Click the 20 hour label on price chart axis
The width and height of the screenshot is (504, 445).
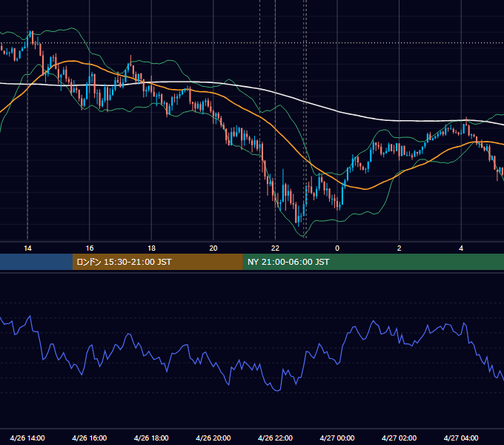pos(213,248)
